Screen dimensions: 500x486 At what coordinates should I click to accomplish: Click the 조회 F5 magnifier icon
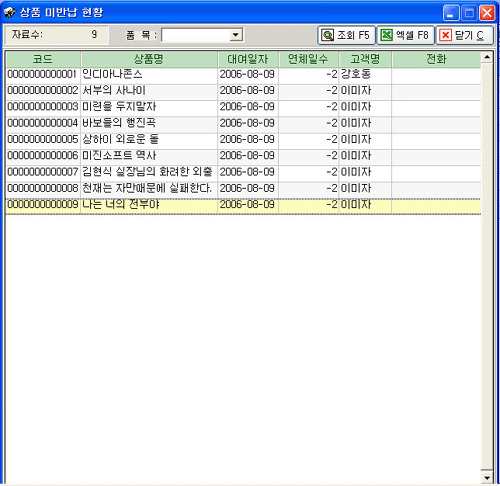[328, 35]
